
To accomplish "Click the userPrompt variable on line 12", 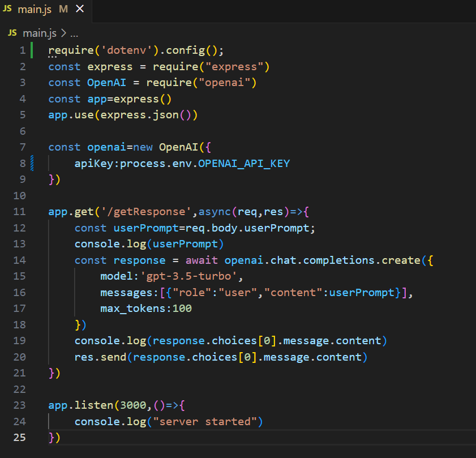I will coord(135,228).
